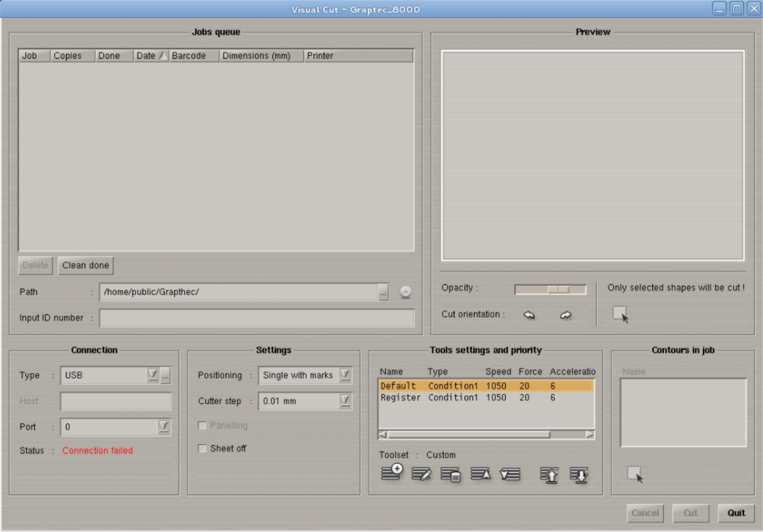This screenshot has width=763, height=532.
Task: Rotate cut orientation clockwise
Action: (x=565, y=314)
